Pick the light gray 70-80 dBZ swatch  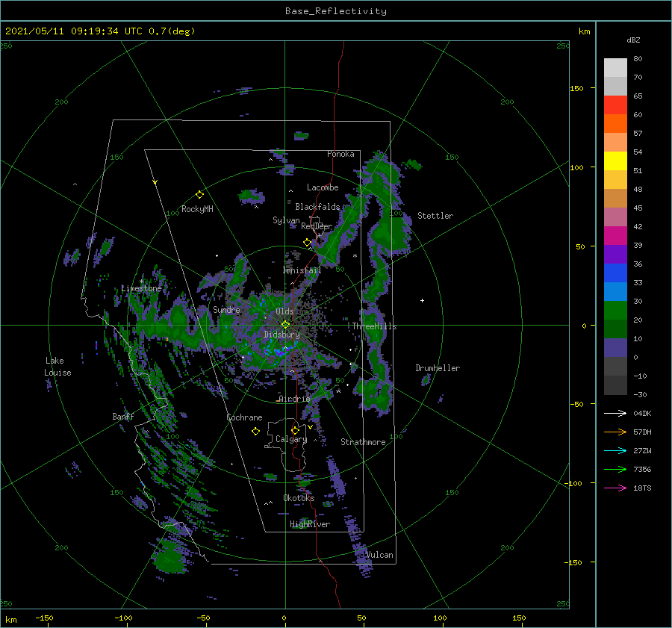pyautogui.click(x=615, y=67)
